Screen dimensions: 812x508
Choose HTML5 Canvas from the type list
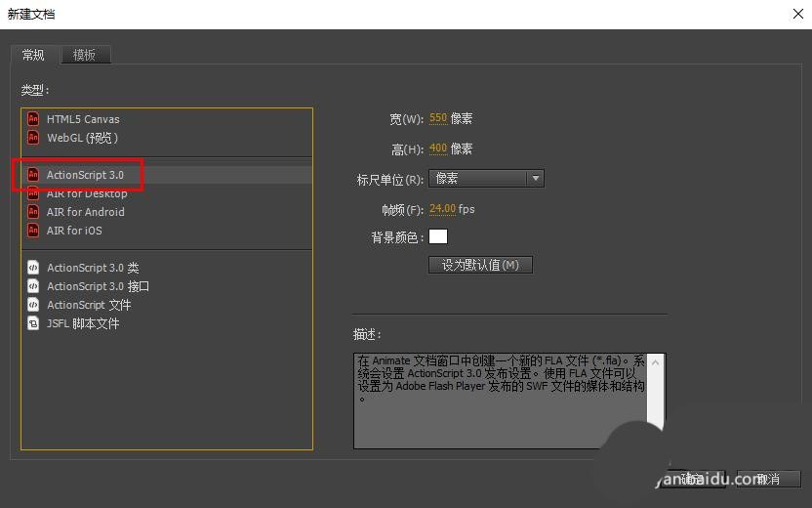click(83, 119)
